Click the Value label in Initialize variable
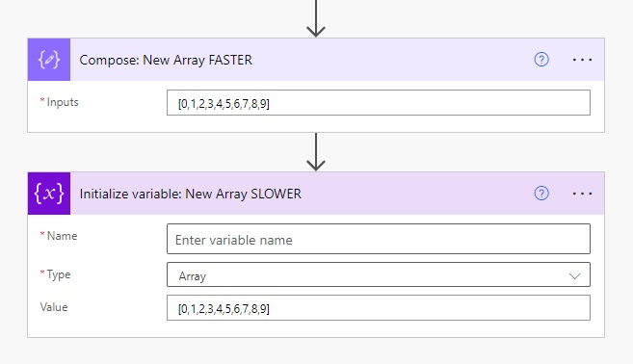Screen dimensions: 633x364 click(x=54, y=307)
